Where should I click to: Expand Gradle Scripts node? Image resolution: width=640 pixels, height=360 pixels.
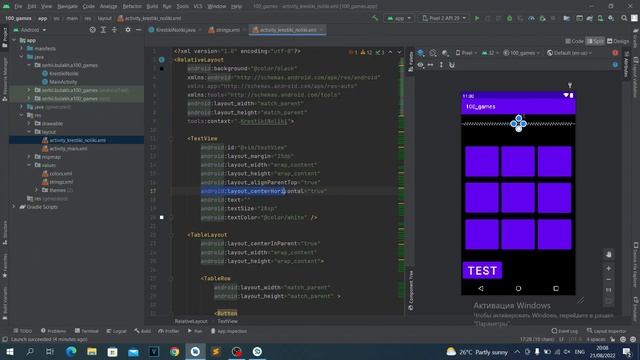click(x=14, y=207)
